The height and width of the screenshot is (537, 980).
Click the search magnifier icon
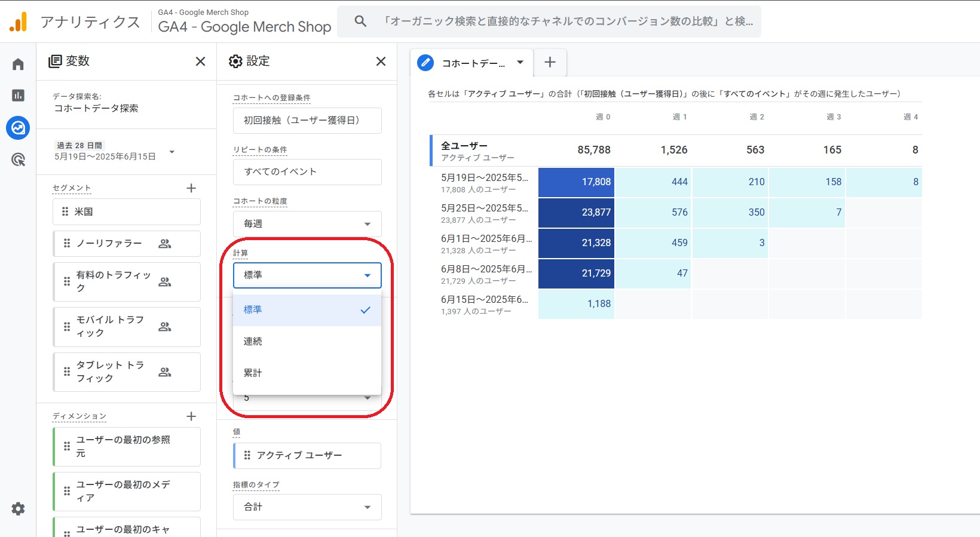pyautogui.click(x=360, y=22)
